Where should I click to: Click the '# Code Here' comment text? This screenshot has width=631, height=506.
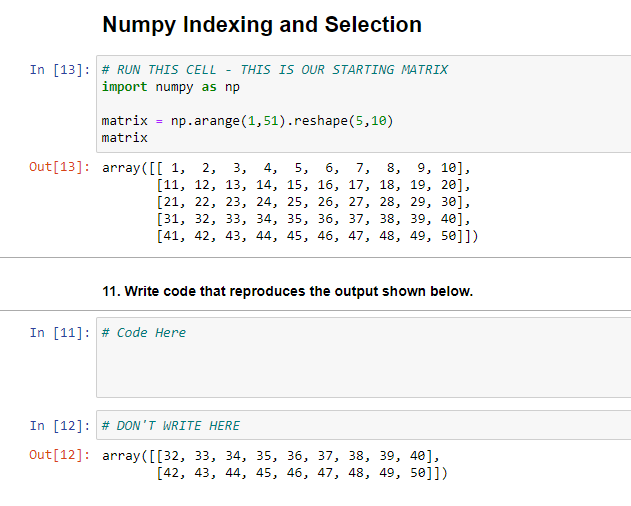click(144, 333)
